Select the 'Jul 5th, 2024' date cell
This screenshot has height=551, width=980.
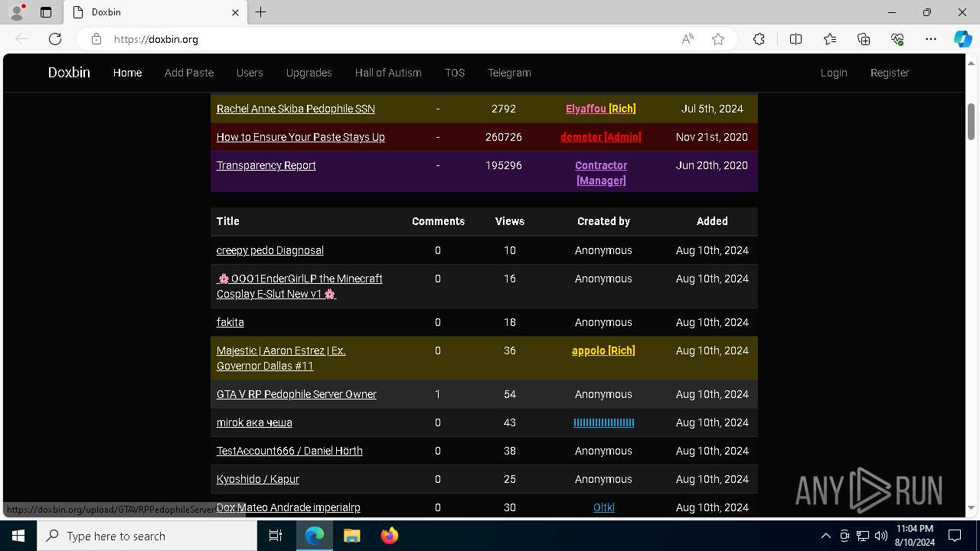(712, 109)
